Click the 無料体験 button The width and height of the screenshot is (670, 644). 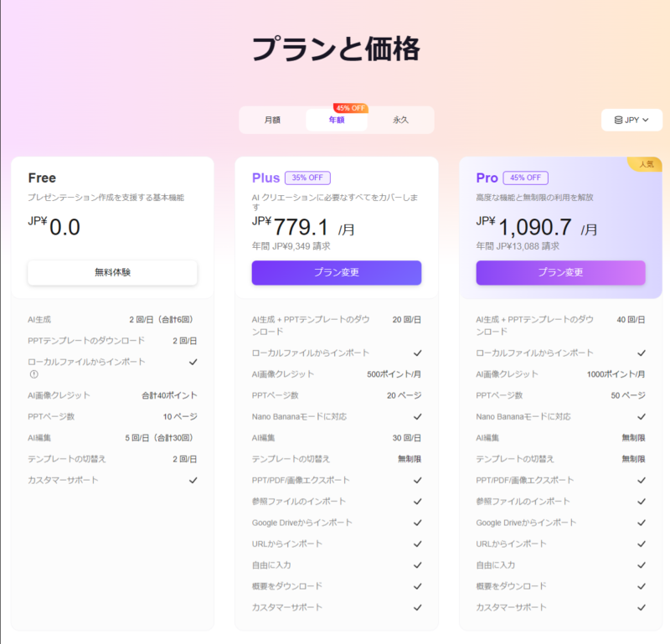click(x=112, y=272)
